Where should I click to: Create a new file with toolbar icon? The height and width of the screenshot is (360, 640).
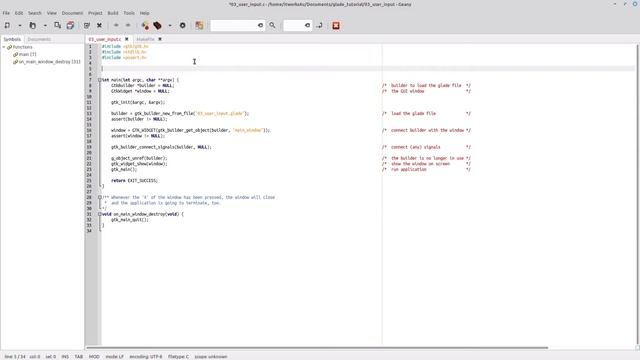[x=7, y=25]
